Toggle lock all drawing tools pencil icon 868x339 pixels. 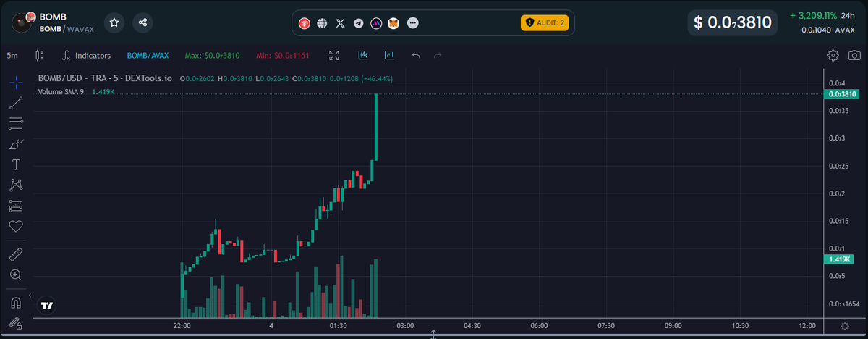coord(16,323)
